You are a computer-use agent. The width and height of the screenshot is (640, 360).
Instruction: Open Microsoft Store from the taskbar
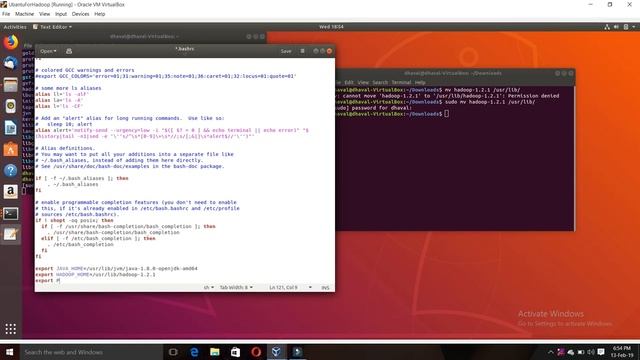(236, 352)
